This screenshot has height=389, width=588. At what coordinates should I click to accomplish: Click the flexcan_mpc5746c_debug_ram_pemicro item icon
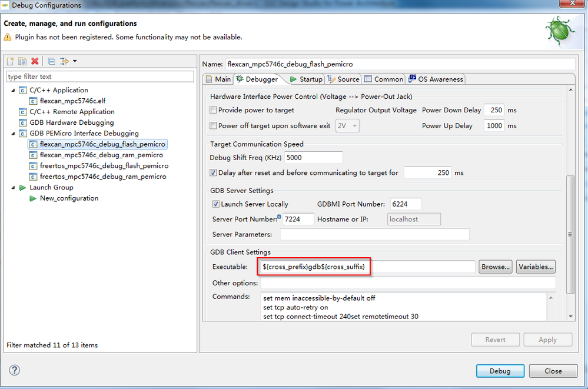[33, 155]
